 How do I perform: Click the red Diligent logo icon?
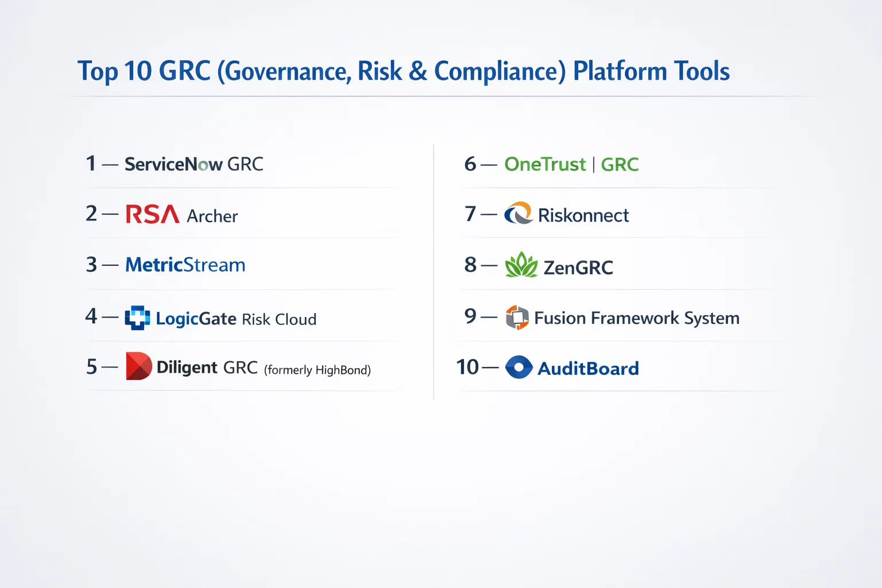138,366
